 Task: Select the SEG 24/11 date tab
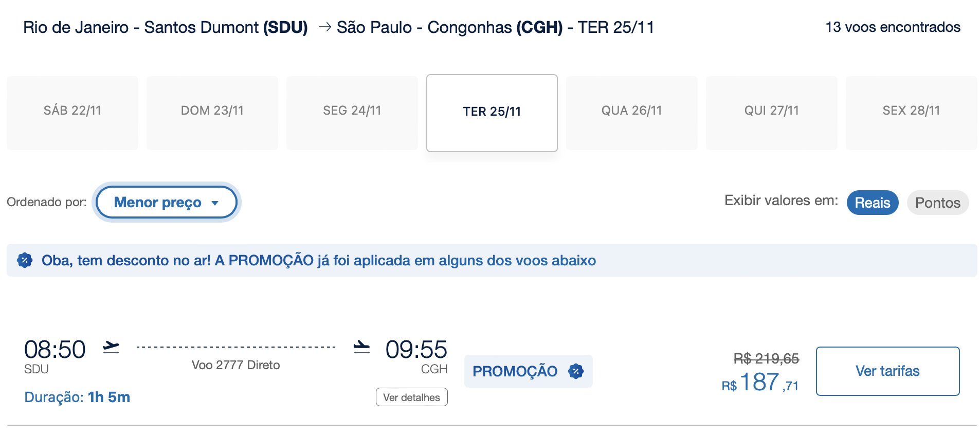(x=352, y=111)
